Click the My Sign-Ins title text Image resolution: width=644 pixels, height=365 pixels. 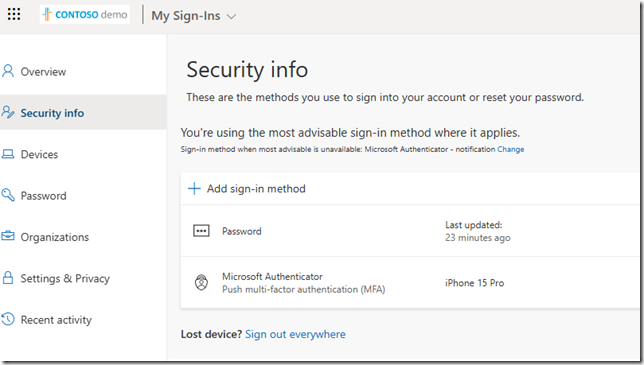coord(186,16)
